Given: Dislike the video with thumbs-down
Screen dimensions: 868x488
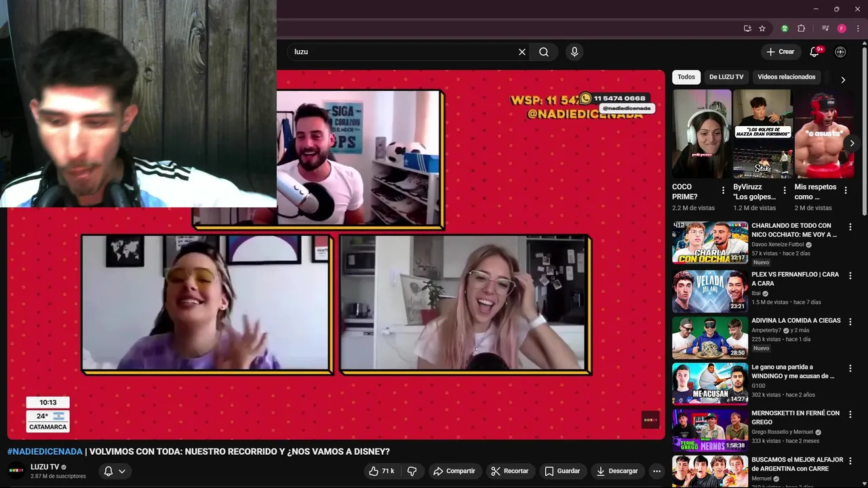Looking at the screenshot, I should [x=412, y=471].
